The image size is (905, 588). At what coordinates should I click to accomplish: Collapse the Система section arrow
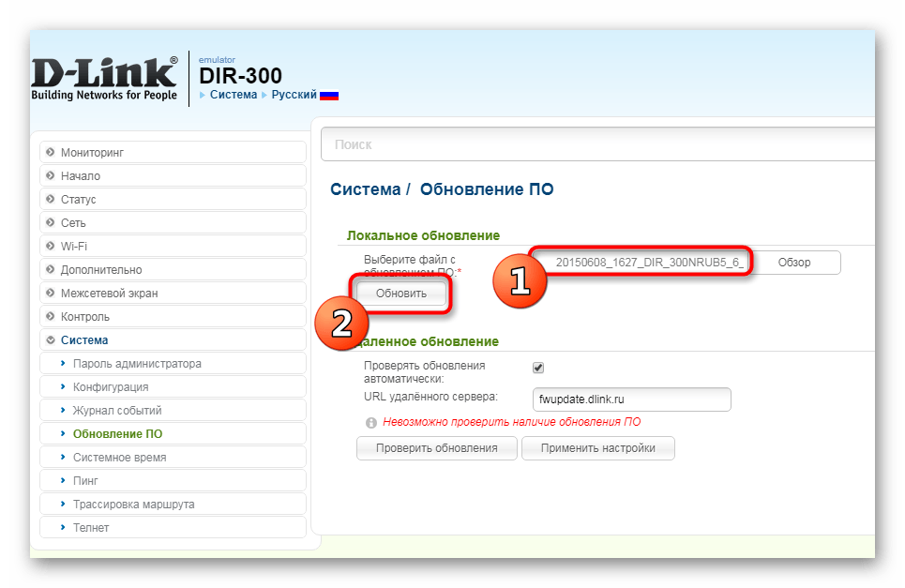51,339
